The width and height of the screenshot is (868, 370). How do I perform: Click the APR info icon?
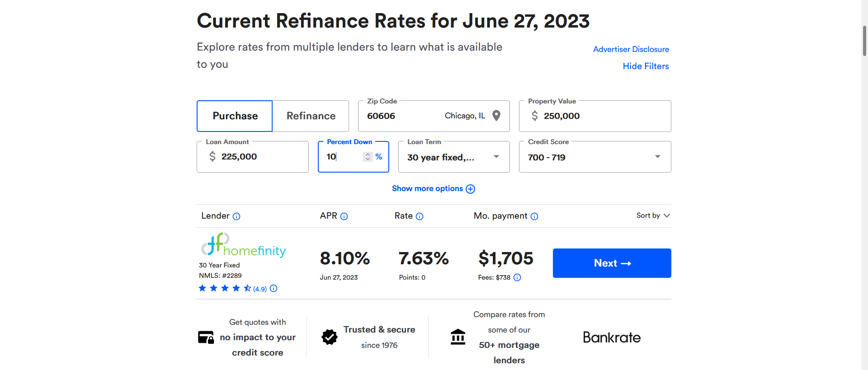[x=344, y=216]
